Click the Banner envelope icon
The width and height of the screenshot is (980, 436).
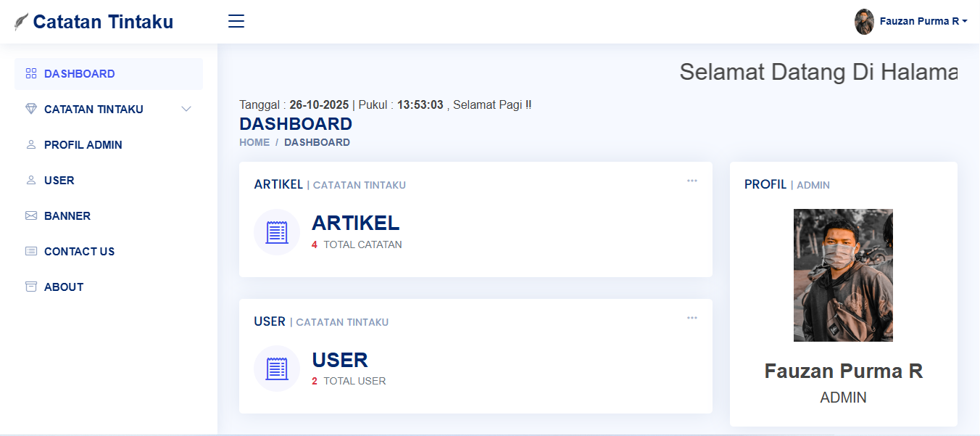coord(30,216)
